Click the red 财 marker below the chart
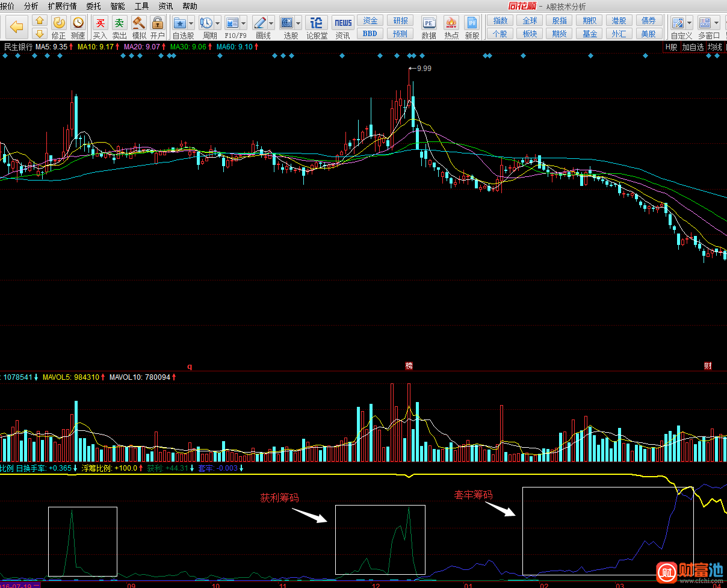 [x=708, y=366]
